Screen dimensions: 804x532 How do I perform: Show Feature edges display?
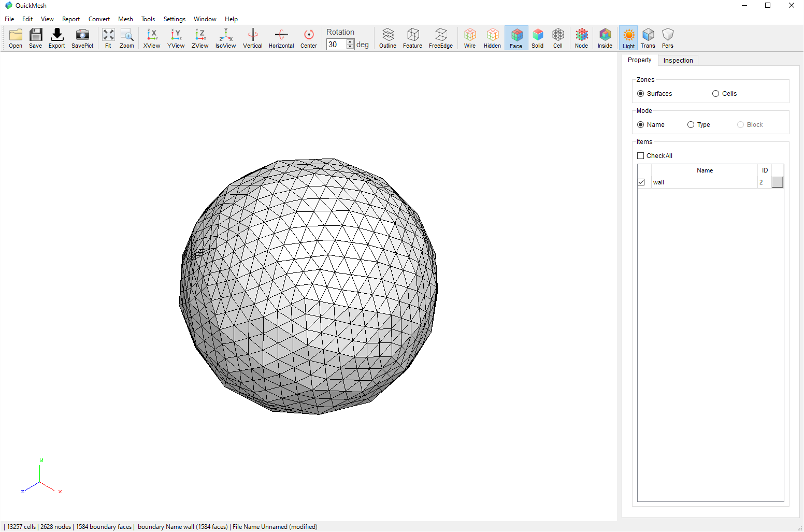[413, 38]
